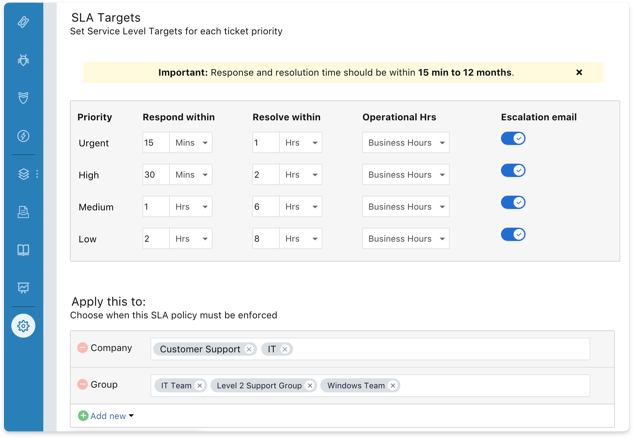Click the stacked layers Assets sidebar icon

(23, 174)
